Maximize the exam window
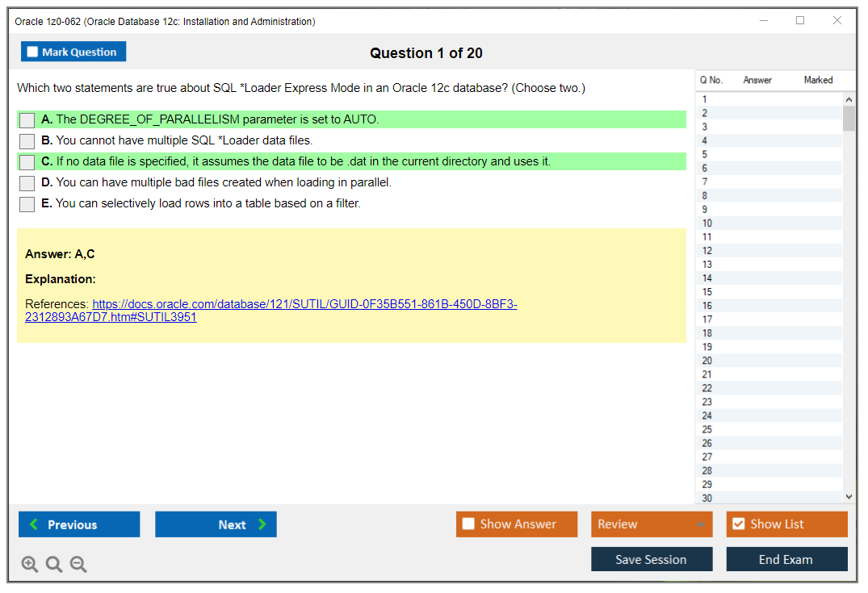 [x=800, y=21]
